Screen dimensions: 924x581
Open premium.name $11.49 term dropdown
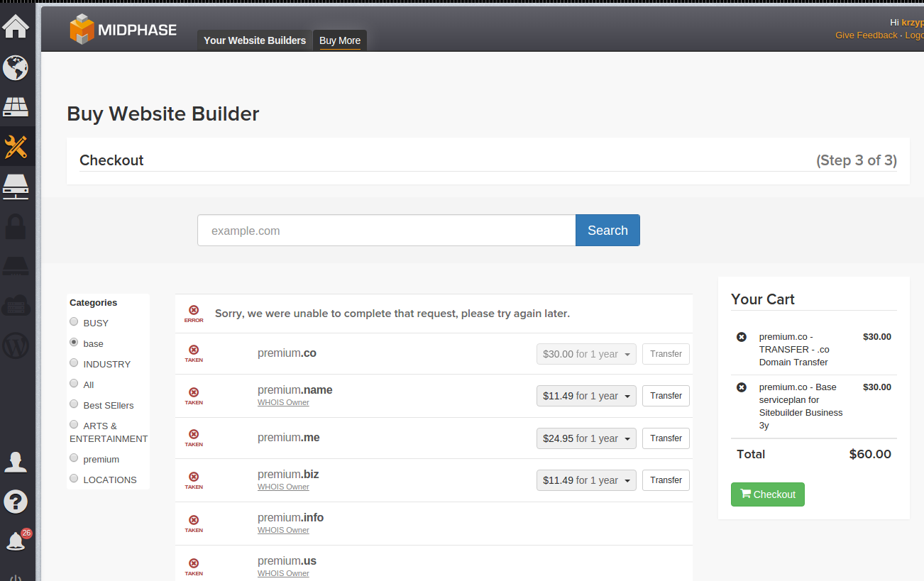click(586, 396)
